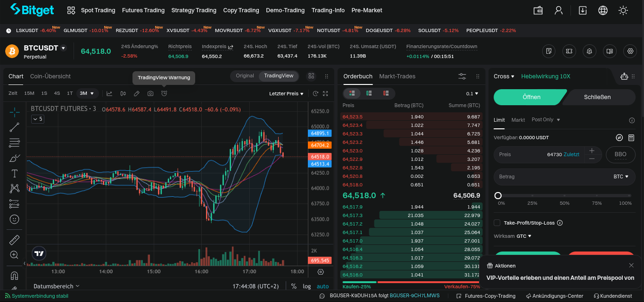644x302 pixels.
Task: Open the 3M timeframe dropdown
Action: (x=87, y=93)
